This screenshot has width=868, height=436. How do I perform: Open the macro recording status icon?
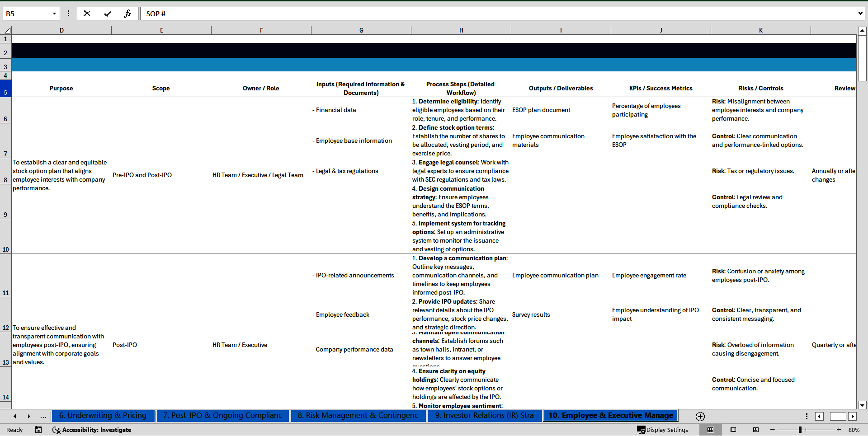click(38, 430)
